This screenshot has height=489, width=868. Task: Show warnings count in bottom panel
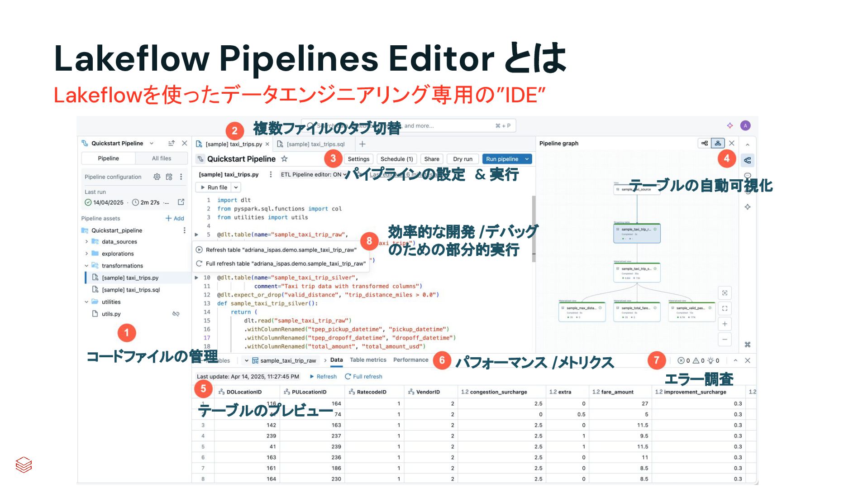pos(699,361)
